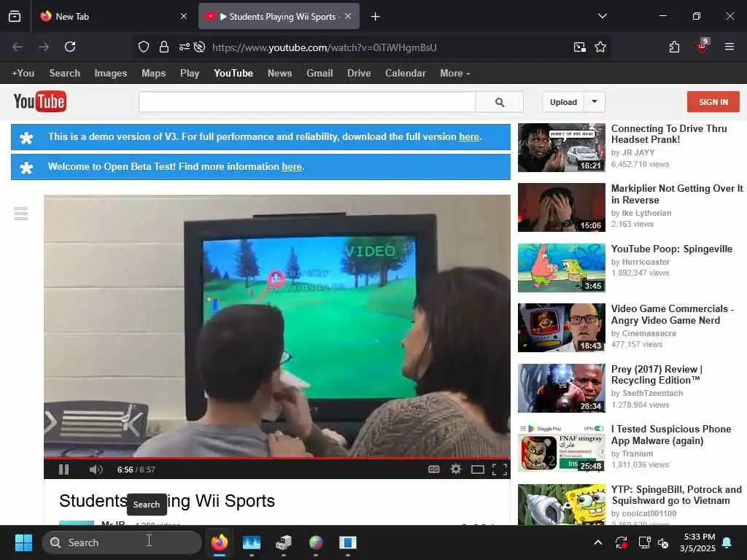Select +You in the Google bar
747x560 pixels.
click(23, 74)
